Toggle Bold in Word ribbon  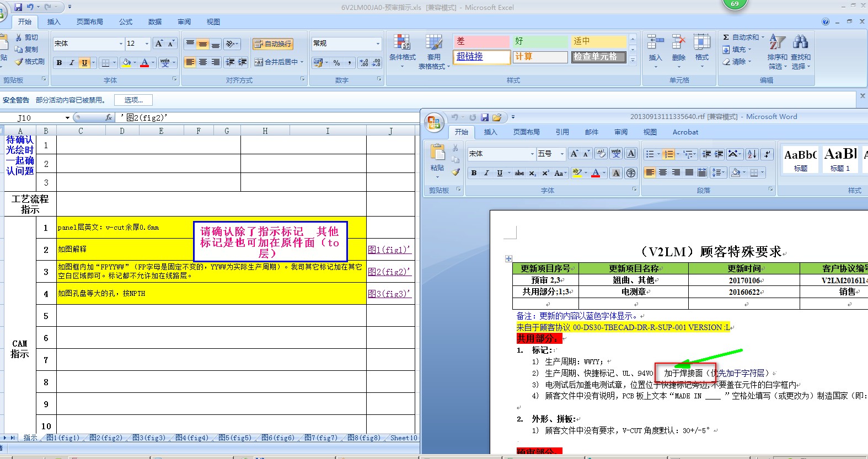pyautogui.click(x=474, y=173)
